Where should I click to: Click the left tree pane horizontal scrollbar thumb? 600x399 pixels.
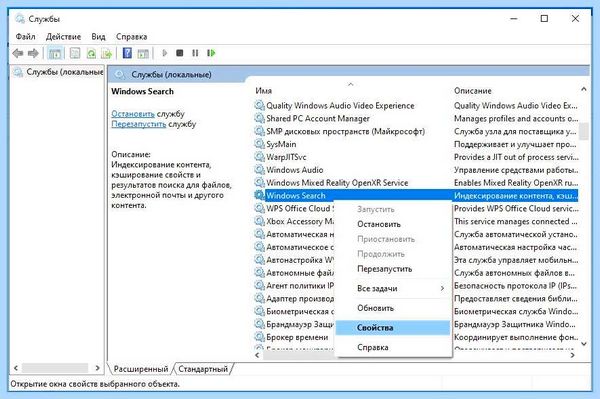pyautogui.click(x=55, y=368)
